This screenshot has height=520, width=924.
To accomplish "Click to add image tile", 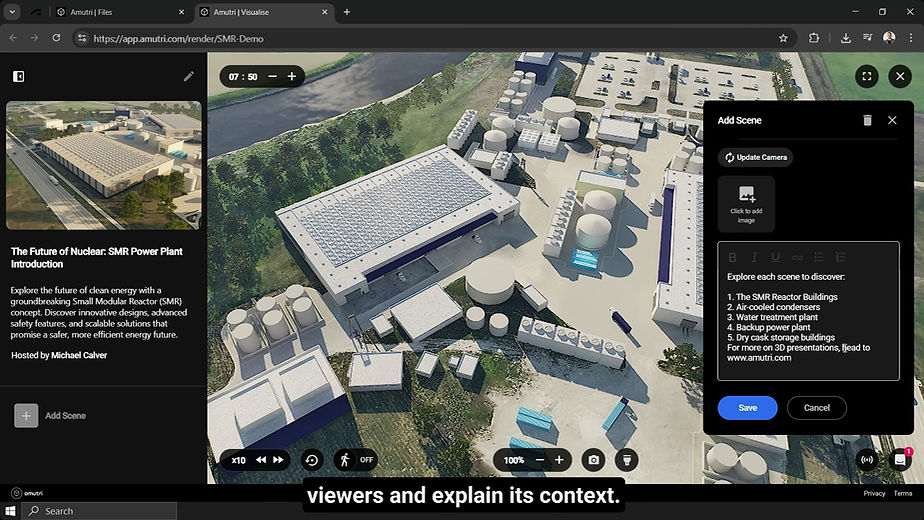I will point(746,204).
